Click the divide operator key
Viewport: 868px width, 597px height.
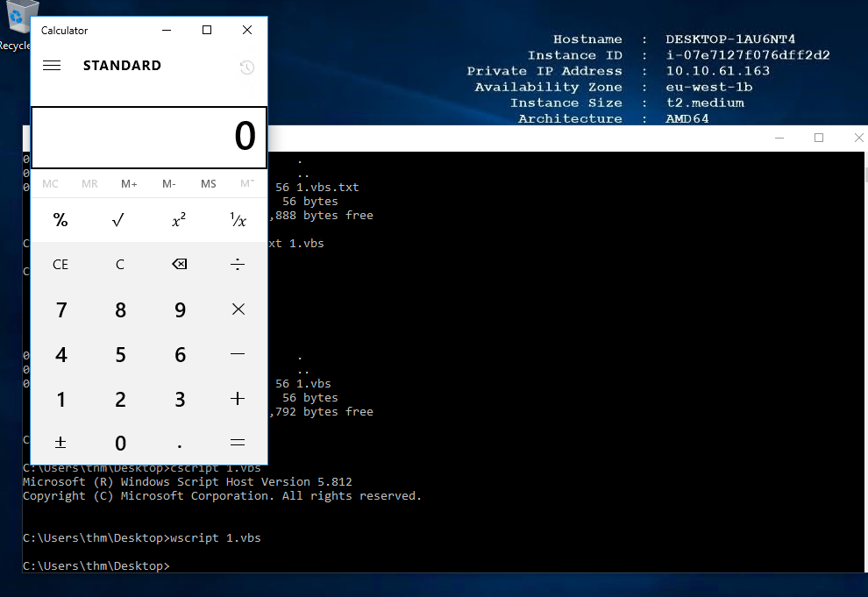coord(238,264)
